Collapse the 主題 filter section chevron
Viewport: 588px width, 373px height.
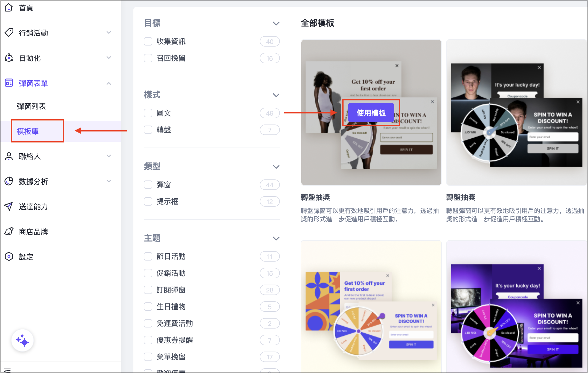276,238
